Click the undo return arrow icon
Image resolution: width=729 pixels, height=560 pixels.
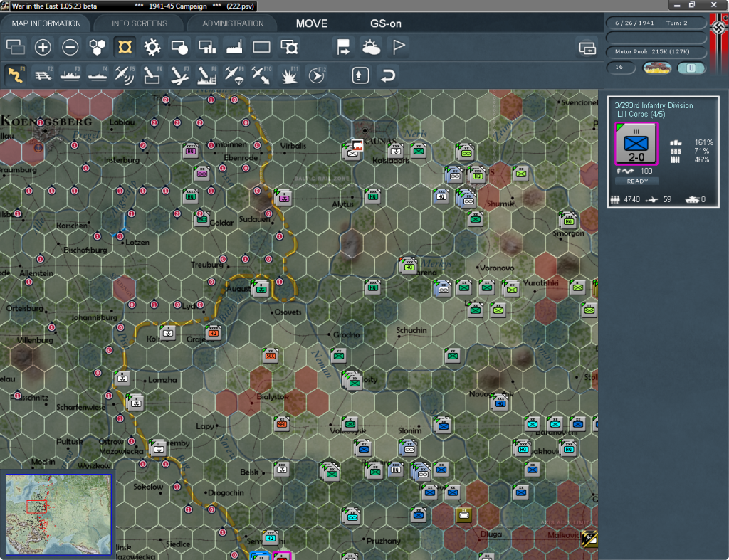point(388,75)
